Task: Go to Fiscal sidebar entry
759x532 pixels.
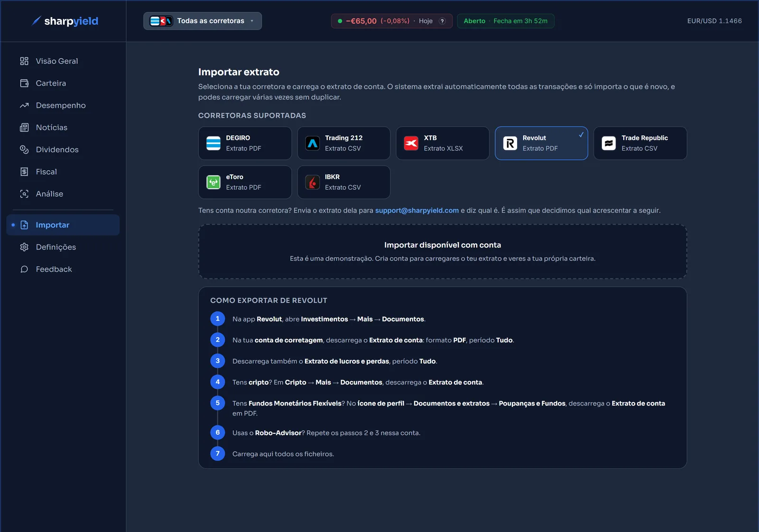Action: point(63,172)
